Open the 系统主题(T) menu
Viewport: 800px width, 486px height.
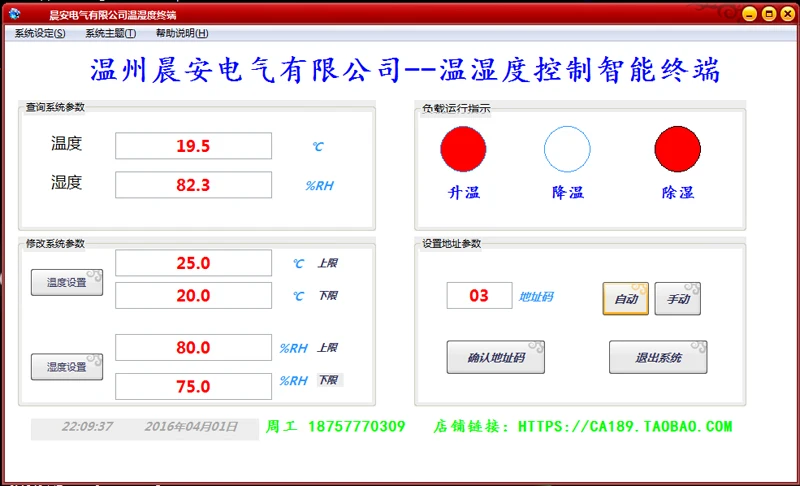110,33
